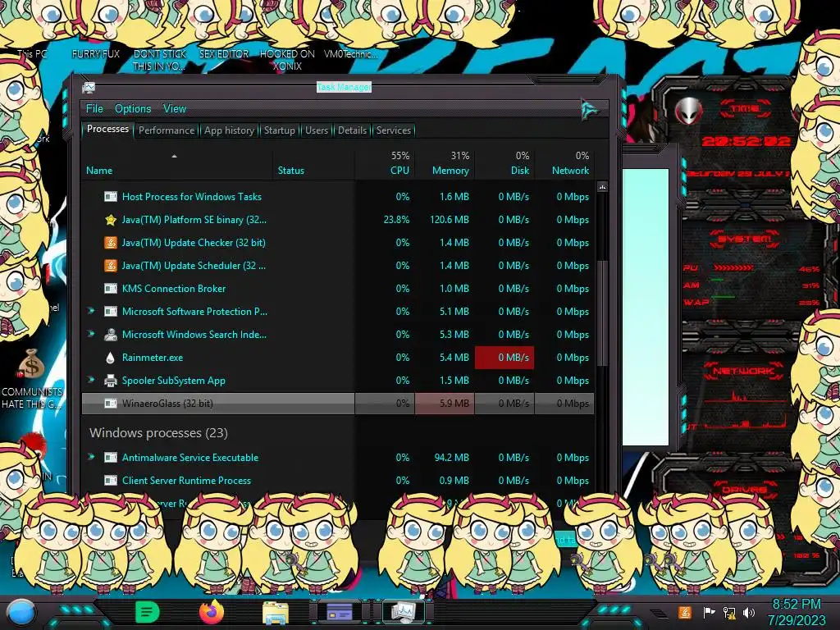This screenshot has height=630, width=840.
Task: Open the View menu
Action: [x=175, y=109]
